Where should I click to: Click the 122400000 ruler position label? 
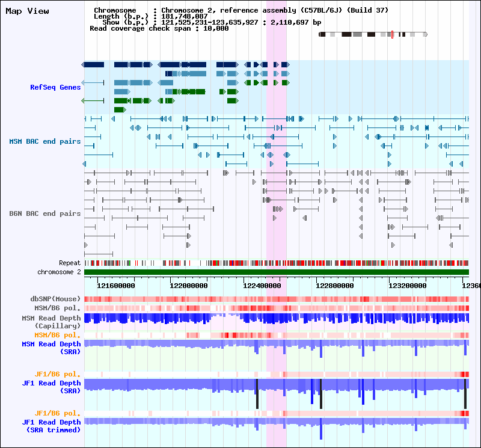tap(262, 286)
